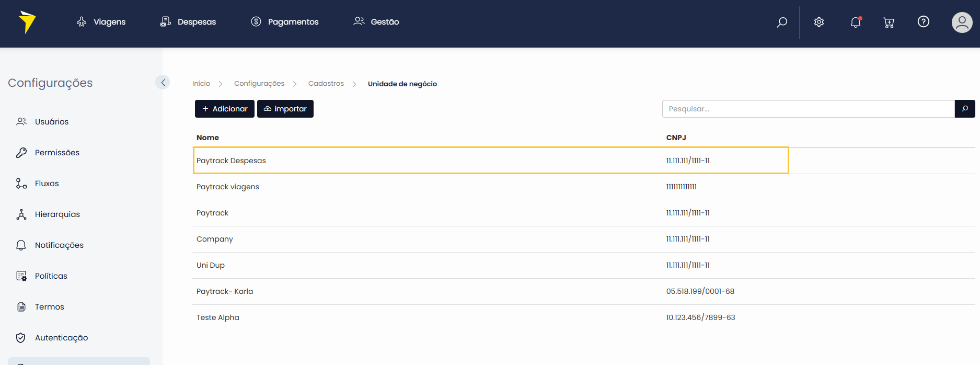Screen dimensions: 980x365
Task: Click the Adicionar button
Action: coord(225,109)
